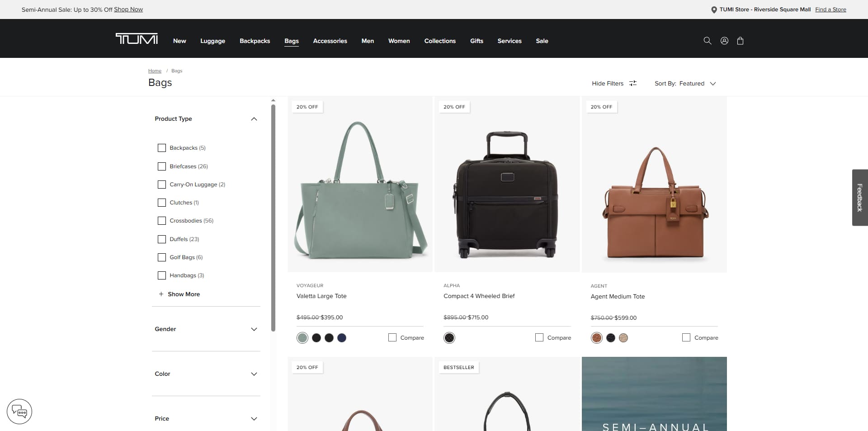This screenshot has height=431, width=868.
Task: Check the Handbags (3) filter
Action: click(x=161, y=275)
